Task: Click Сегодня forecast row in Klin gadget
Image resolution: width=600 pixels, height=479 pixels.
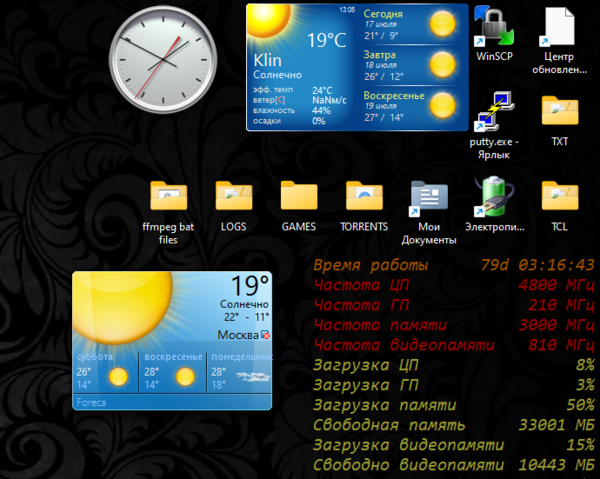Action: 410,24
